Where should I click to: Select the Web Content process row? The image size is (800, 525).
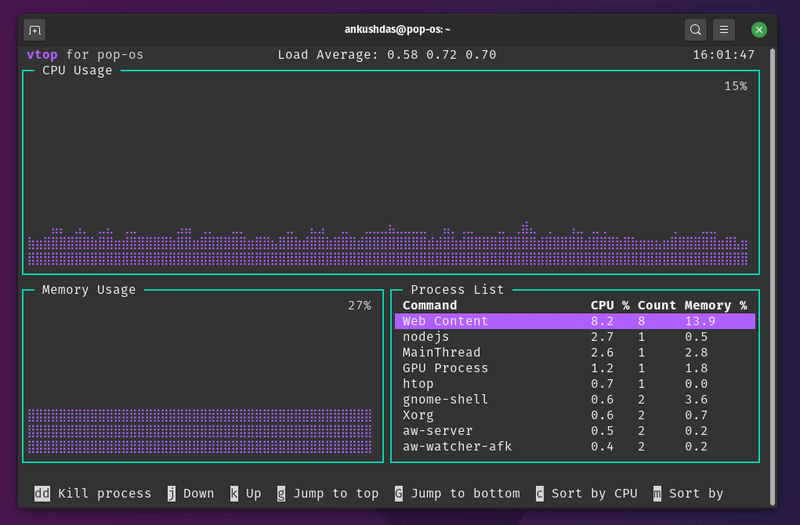pyautogui.click(x=575, y=321)
